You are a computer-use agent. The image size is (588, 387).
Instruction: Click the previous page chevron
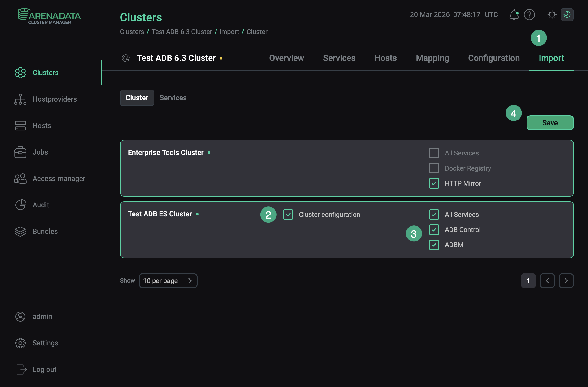(x=548, y=280)
